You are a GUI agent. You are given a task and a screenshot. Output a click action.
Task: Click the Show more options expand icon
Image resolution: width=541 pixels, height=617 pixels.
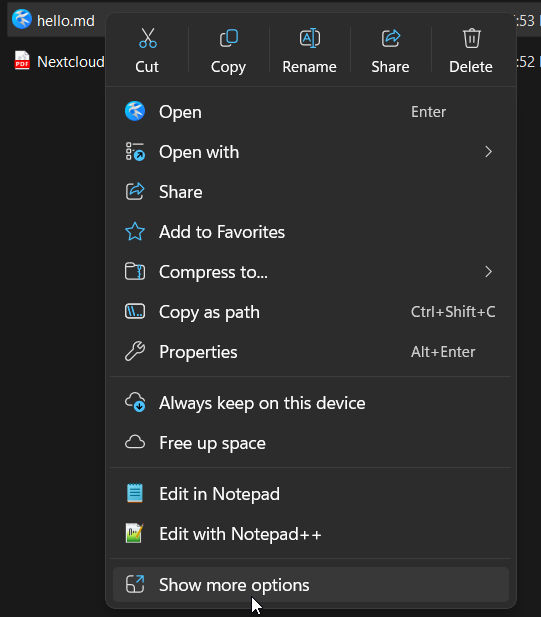[135, 584]
